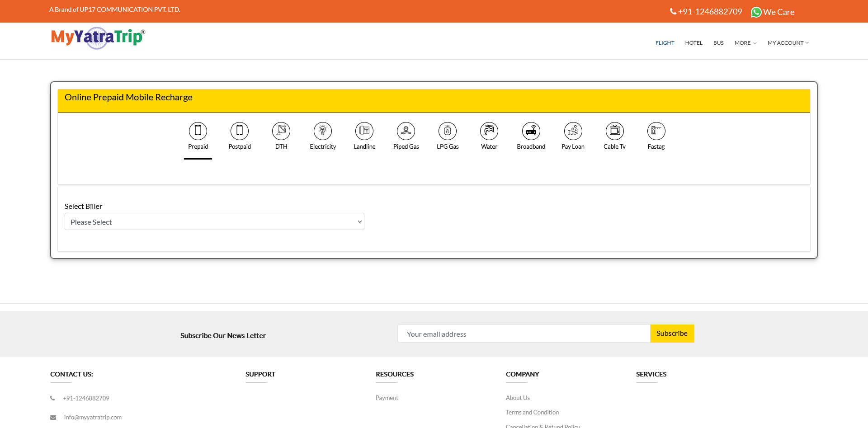Click the envelope icon beside the email
This screenshot has height=428, width=868.
coord(53,417)
